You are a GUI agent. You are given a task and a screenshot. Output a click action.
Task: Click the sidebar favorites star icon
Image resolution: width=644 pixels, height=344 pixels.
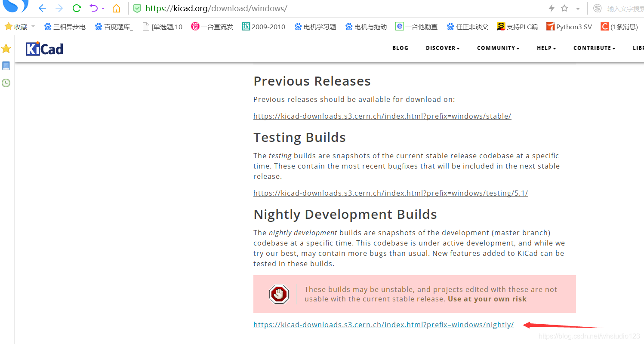6,49
